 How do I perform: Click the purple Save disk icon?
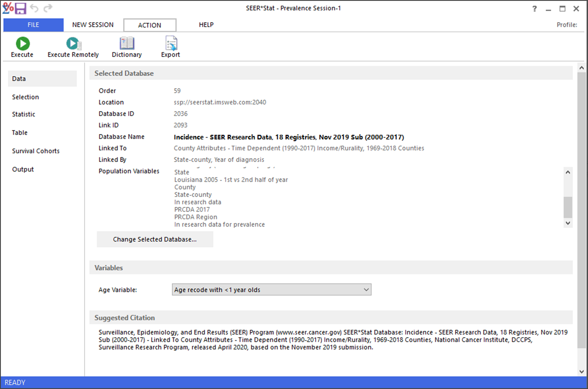[x=21, y=8]
